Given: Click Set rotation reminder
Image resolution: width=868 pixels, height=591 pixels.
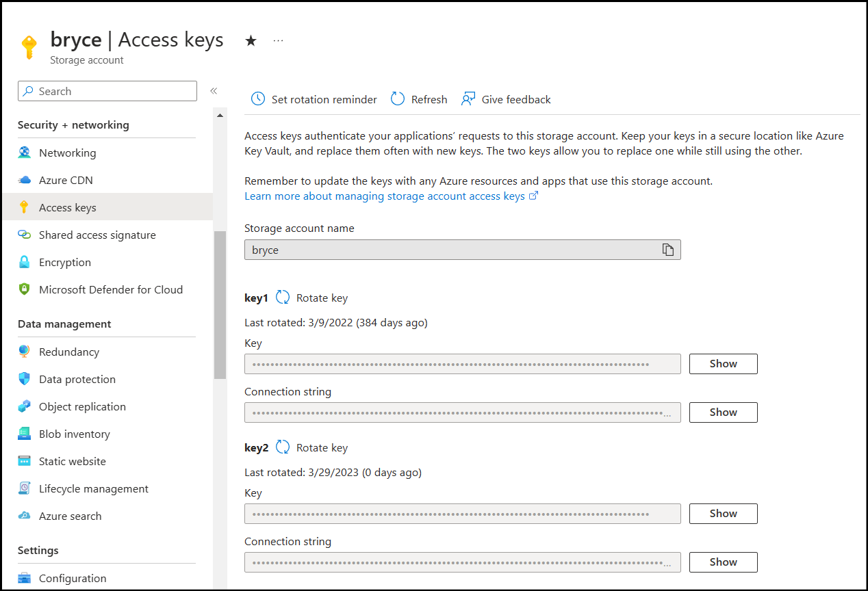Looking at the screenshot, I should 324,99.
